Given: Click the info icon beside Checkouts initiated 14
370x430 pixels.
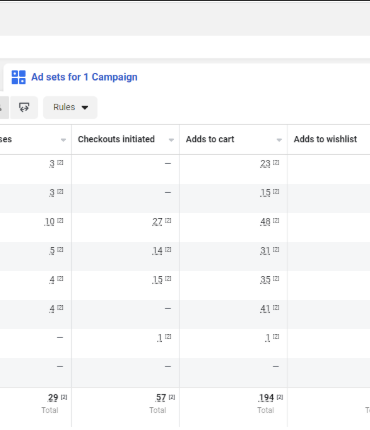Looking at the screenshot, I should point(168,250).
